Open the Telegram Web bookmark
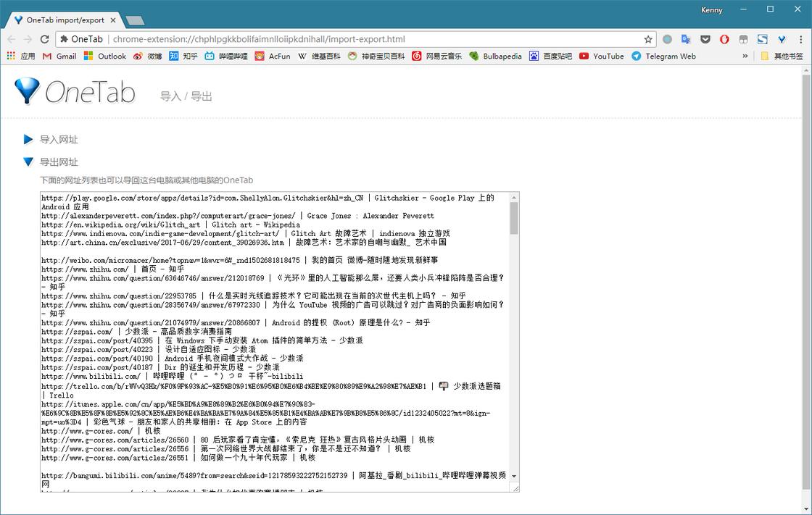Image resolution: width=812 pixels, height=515 pixels. (663, 56)
